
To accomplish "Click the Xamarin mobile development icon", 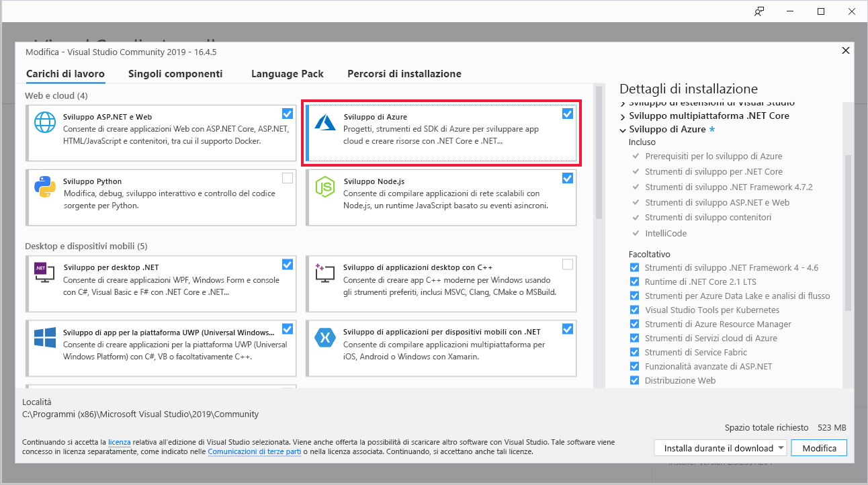I will tap(325, 337).
